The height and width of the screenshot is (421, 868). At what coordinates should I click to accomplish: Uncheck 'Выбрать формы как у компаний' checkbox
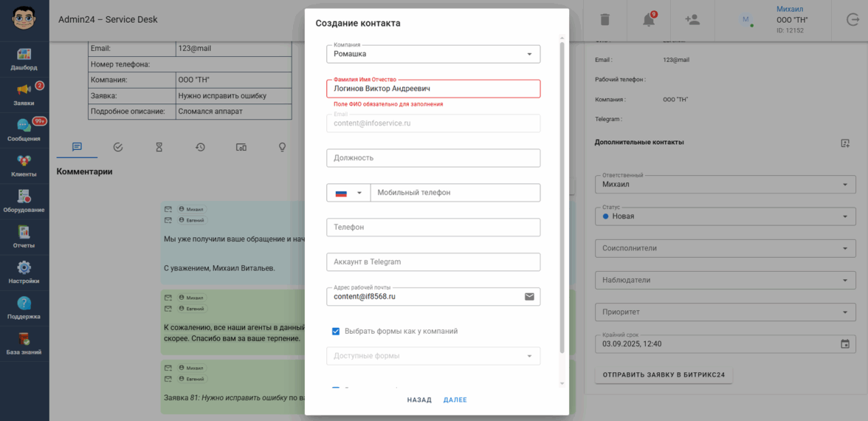[336, 332]
